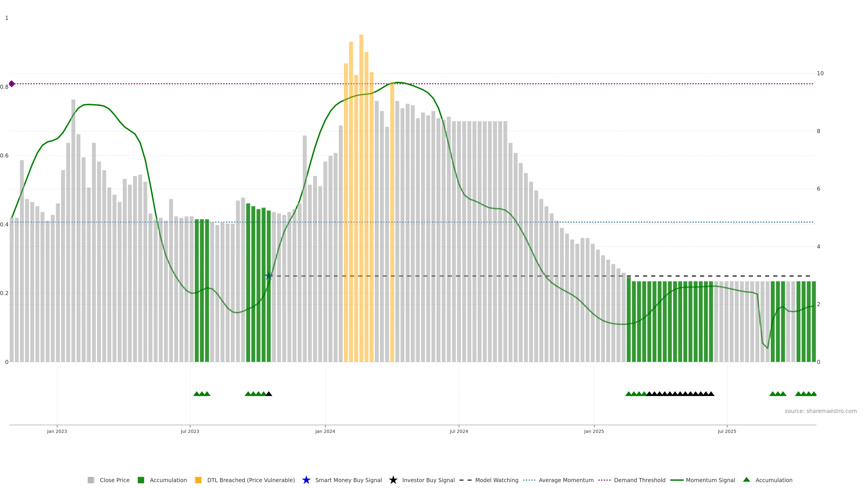Toggle Close Price series via legend label
Viewport: 868px width, 488px height.
(115, 480)
